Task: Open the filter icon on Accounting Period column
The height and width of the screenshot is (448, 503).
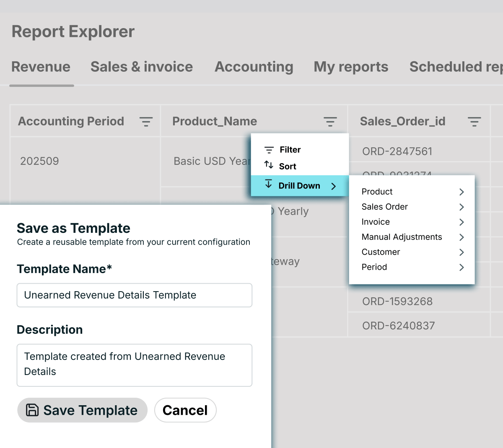Action: point(146,122)
